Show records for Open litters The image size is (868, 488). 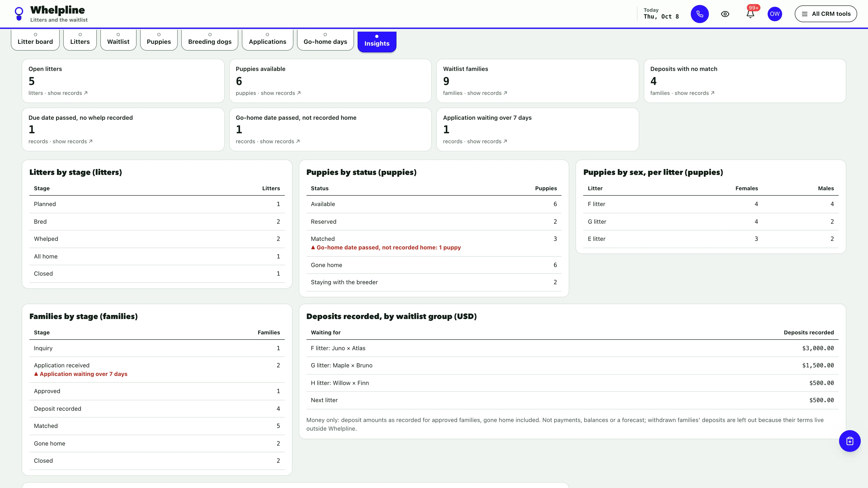67,93
